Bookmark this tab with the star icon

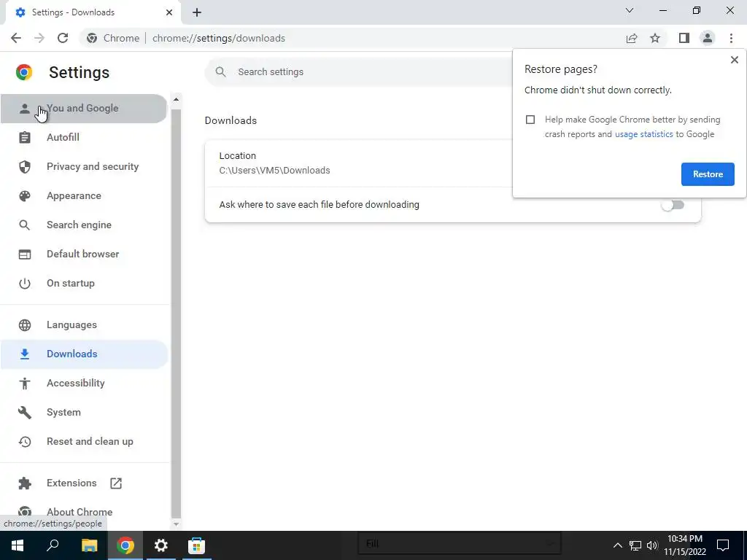[655, 38]
